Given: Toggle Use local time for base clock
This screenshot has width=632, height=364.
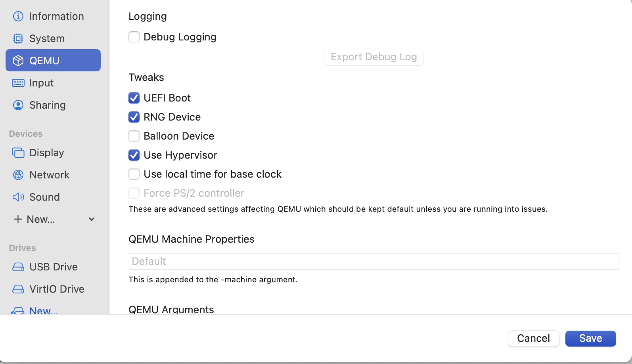Looking at the screenshot, I should 134,174.
